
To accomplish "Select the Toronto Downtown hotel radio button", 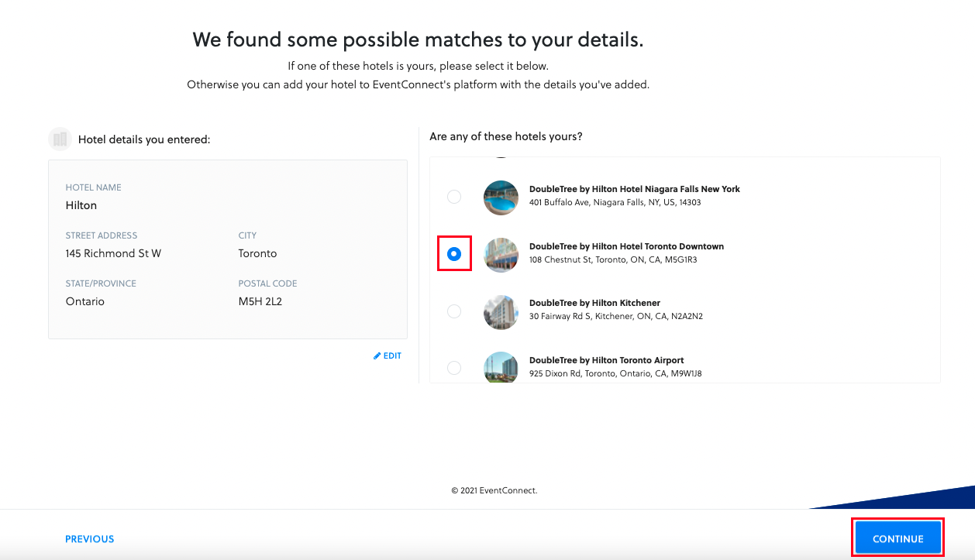I will 454,254.
